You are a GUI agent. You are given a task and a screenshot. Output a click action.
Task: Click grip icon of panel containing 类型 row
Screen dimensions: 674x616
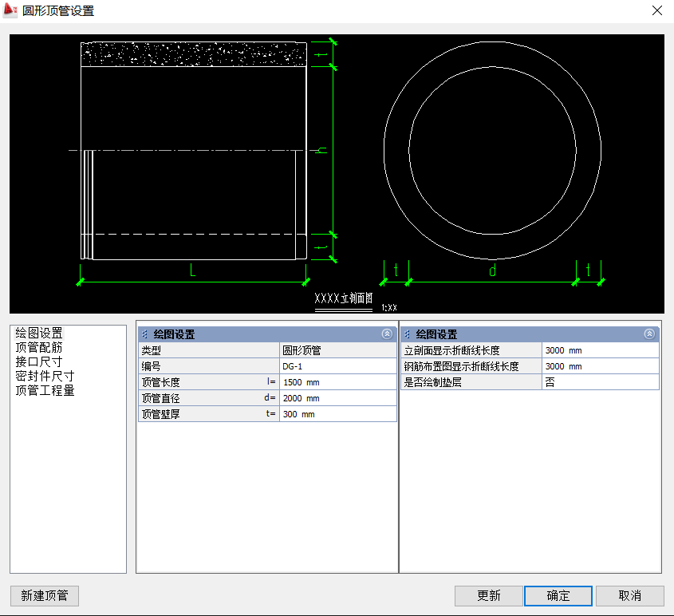[145, 334]
